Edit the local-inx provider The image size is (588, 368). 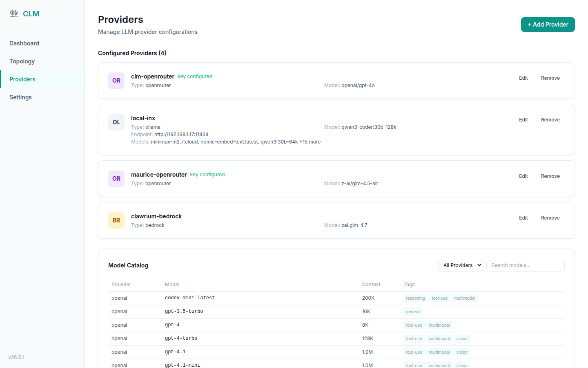[x=523, y=120]
